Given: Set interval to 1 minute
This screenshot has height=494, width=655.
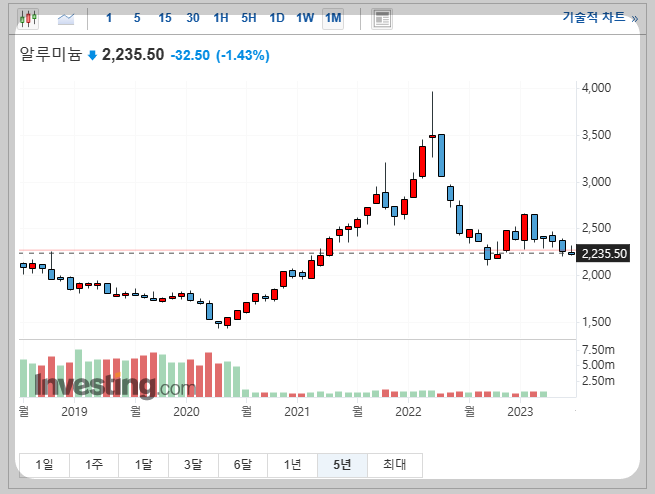Looking at the screenshot, I should [x=109, y=18].
